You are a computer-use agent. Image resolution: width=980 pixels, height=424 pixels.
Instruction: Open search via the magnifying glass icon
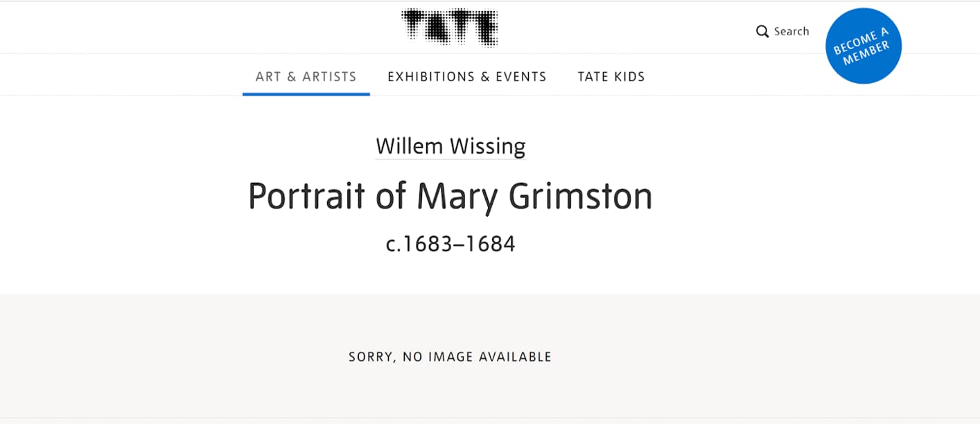click(x=762, y=32)
